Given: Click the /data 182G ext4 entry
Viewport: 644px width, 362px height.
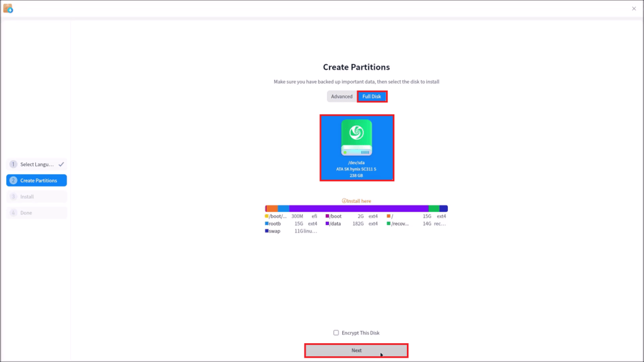Looking at the screenshot, I should pyautogui.click(x=352, y=224).
